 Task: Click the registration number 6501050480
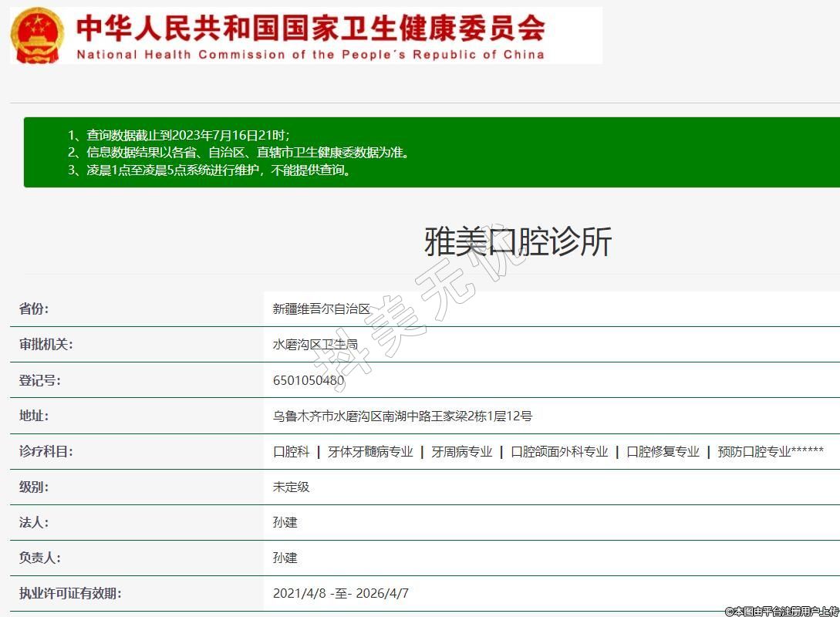pos(309,380)
